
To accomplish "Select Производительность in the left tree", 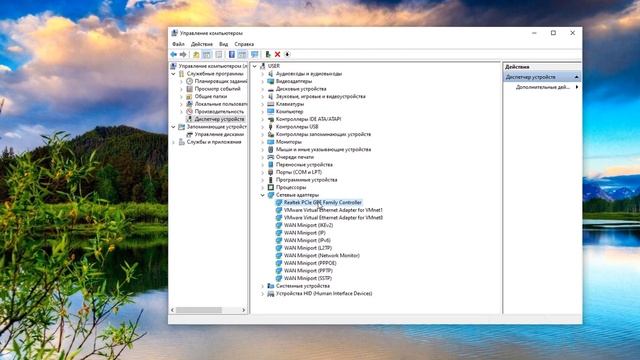I will [219, 111].
